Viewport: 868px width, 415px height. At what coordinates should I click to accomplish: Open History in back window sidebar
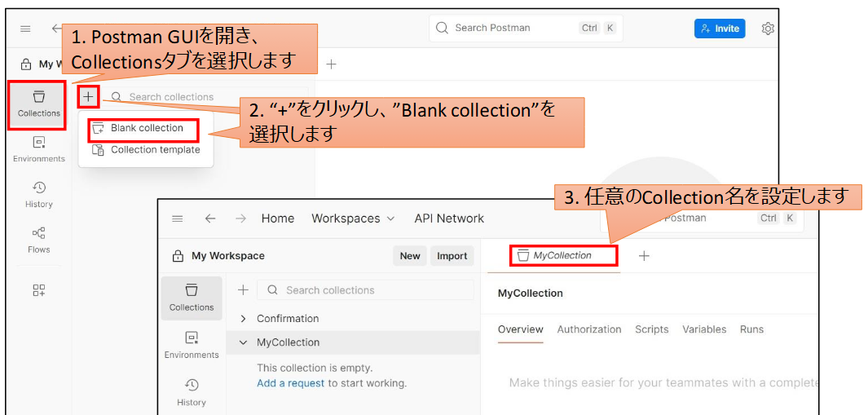pyautogui.click(x=39, y=195)
